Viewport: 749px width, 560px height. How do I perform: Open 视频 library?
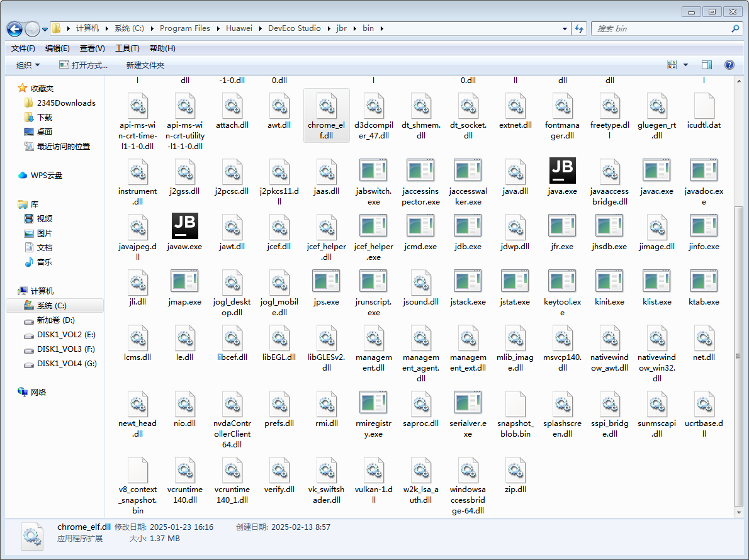[x=38, y=219]
